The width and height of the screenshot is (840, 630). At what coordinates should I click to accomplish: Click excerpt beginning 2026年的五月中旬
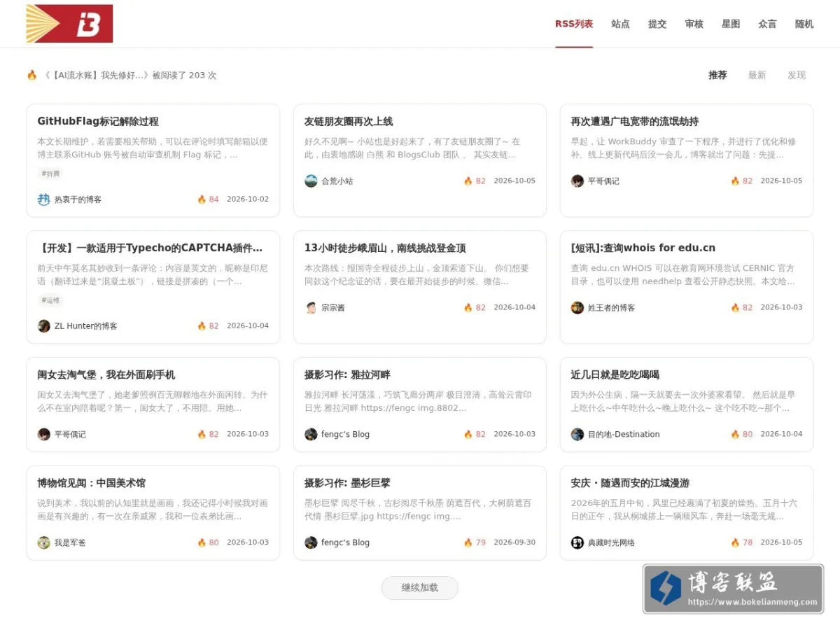point(684,510)
